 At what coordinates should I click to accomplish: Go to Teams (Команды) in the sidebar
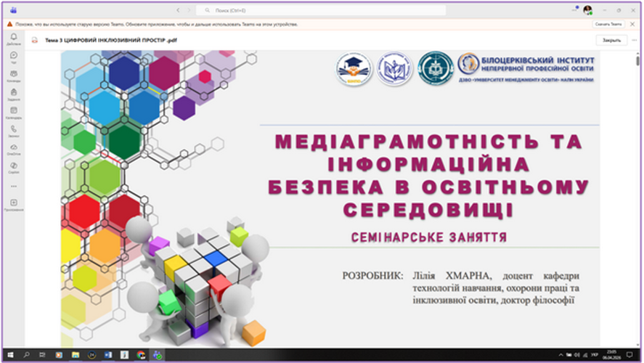tap(14, 76)
